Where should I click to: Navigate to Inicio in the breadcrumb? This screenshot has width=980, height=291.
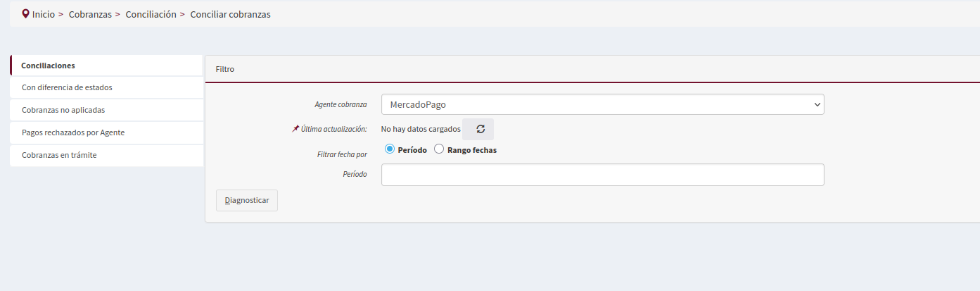click(x=44, y=14)
